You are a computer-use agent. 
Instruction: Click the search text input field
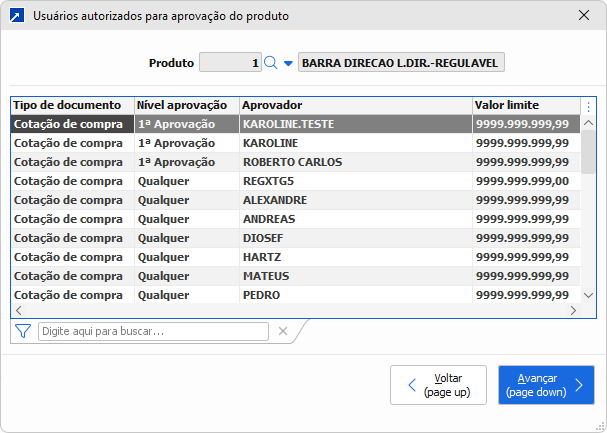(153, 331)
